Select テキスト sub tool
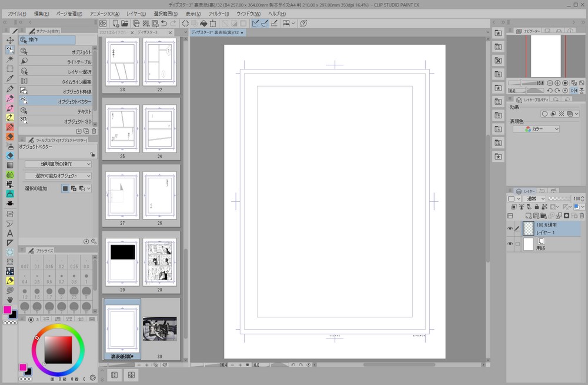 coord(56,111)
